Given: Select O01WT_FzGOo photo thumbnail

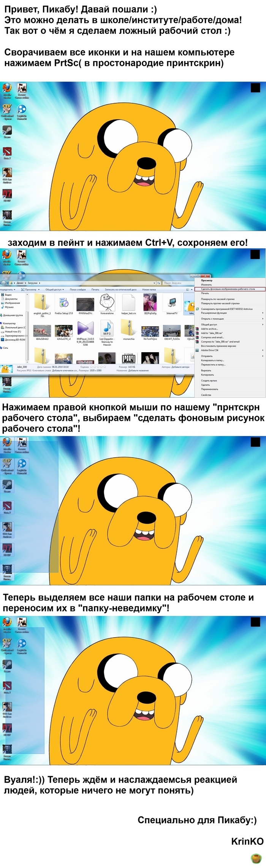Looking at the screenshot, I should (172, 333).
